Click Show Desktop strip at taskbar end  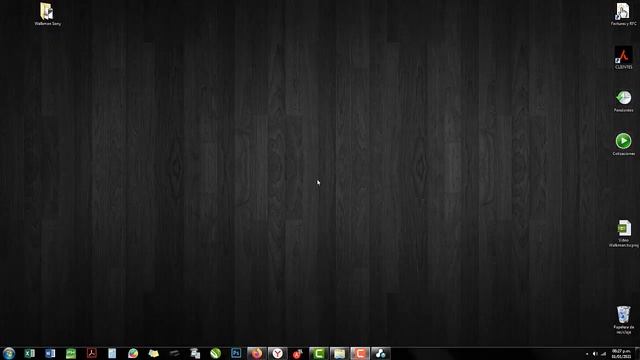[637, 354]
